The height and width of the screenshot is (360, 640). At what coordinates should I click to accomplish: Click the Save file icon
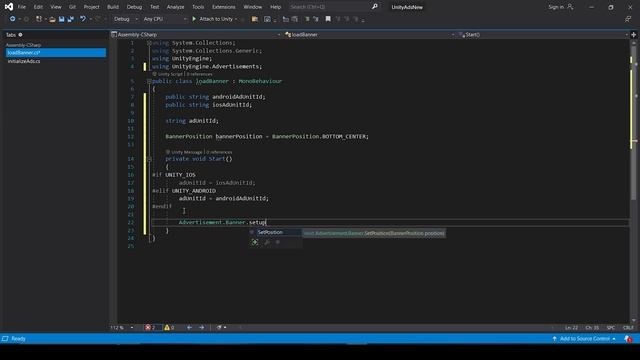coord(61,19)
